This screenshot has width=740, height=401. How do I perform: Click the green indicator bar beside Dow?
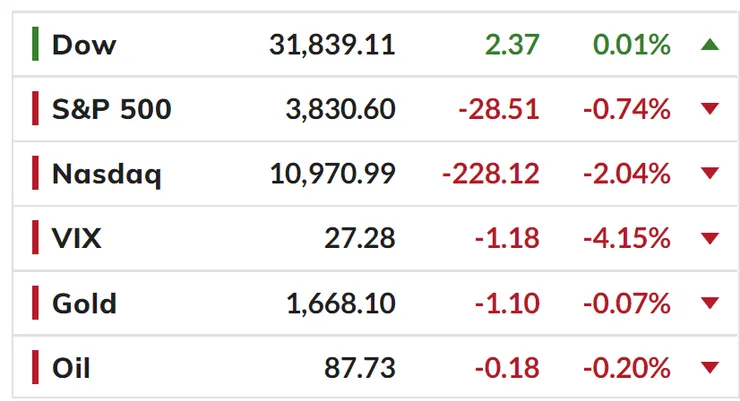pos(35,45)
